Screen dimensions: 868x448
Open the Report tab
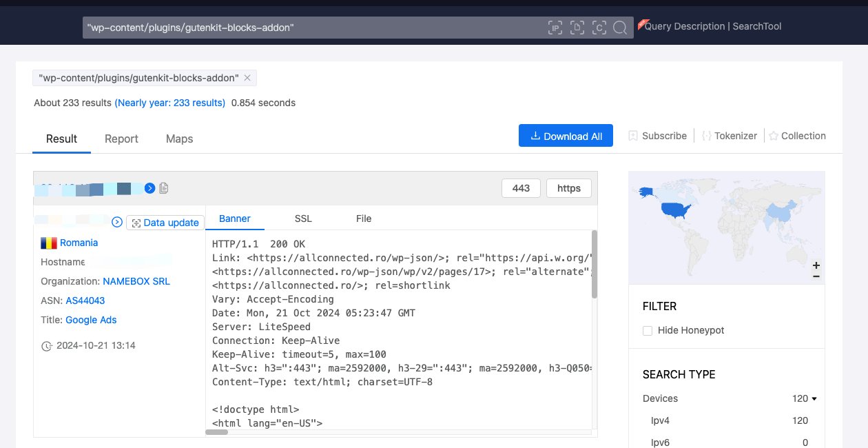121,139
